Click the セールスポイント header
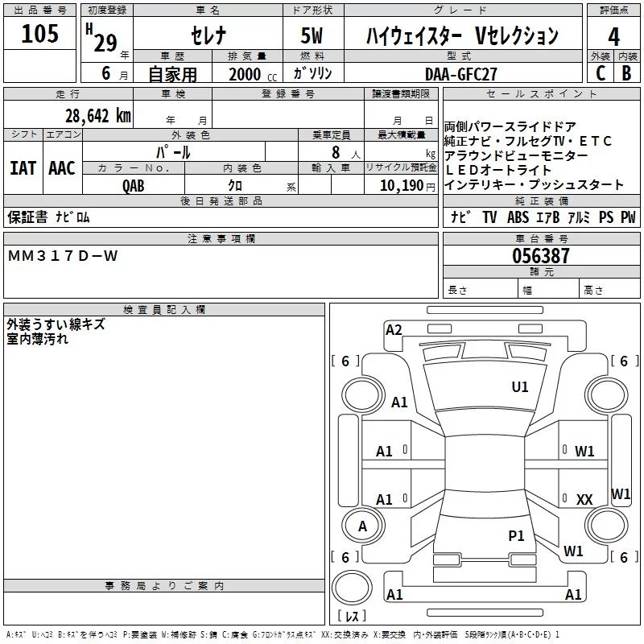Image resolution: width=644 pixels, height=644 pixels. point(541,93)
